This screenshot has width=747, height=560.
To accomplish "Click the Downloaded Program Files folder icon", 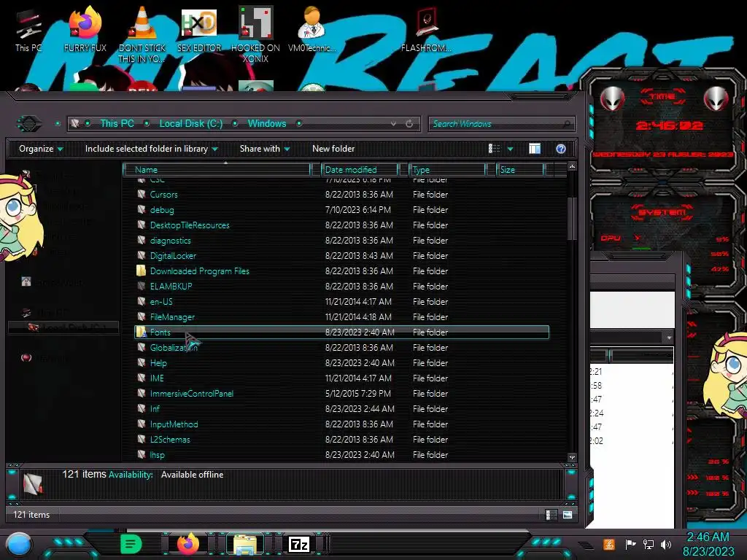I will tap(141, 271).
